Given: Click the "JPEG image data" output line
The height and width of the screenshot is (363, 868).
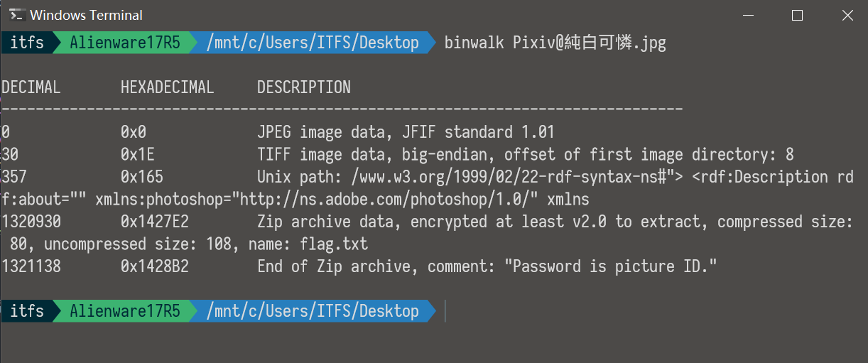Looking at the screenshot, I should coord(405,132).
